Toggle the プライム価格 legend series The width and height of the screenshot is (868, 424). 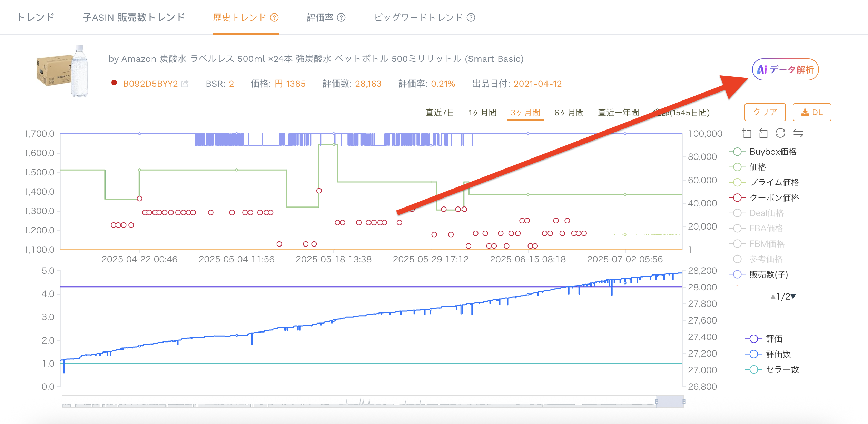coord(764,182)
